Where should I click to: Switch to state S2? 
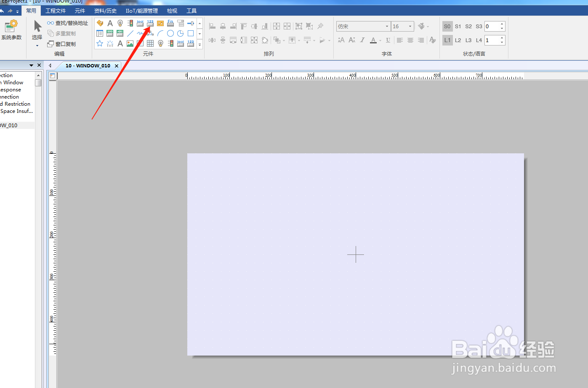[x=468, y=26]
